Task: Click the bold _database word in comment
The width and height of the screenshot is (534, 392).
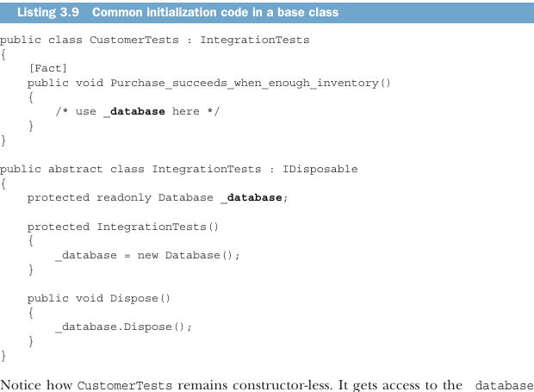Action: pos(134,112)
